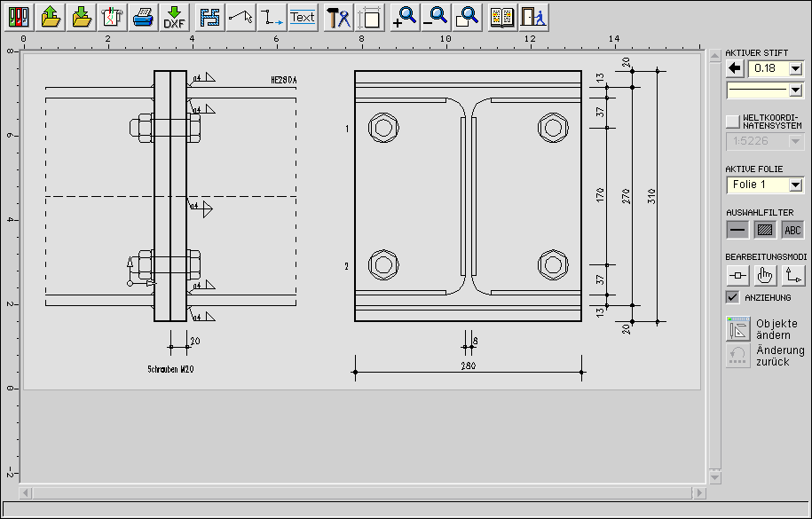
Task: Open the help book icon
Action: tap(502, 16)
